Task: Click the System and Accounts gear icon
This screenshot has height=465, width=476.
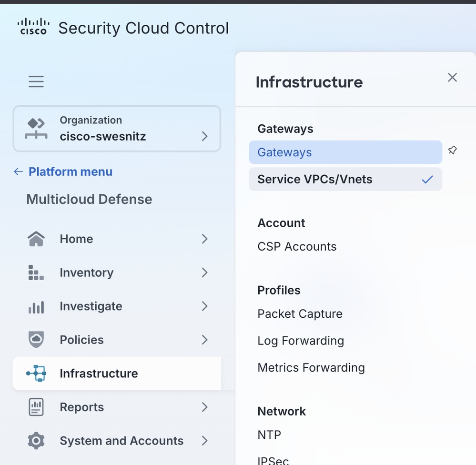Action: coord(36,440)
